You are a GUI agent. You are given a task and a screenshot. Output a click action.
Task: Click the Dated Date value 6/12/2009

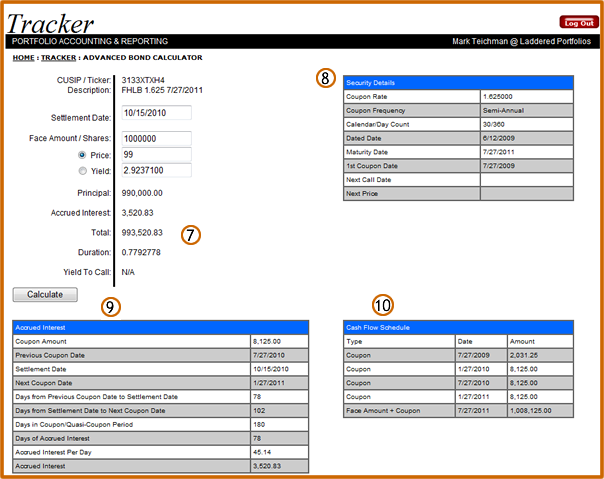pyautogui.click(x=527, y=138)
